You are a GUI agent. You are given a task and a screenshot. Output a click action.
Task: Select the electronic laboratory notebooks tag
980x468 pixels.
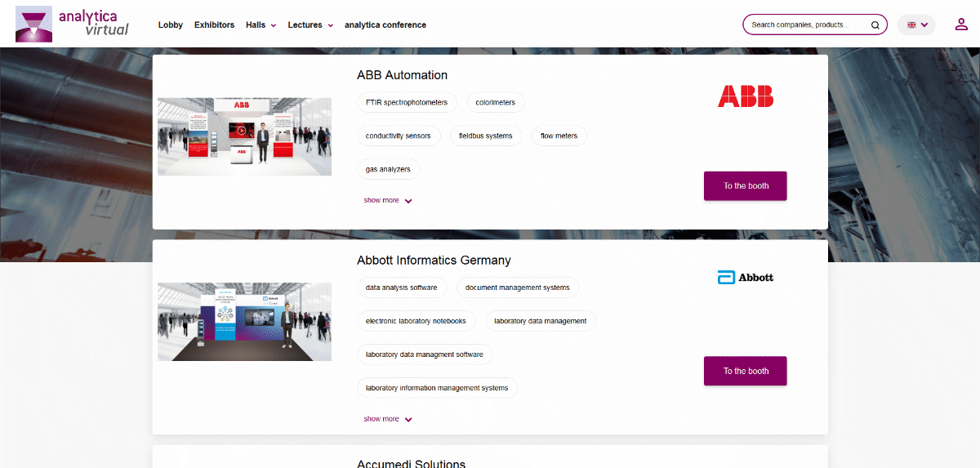[416, 321]
